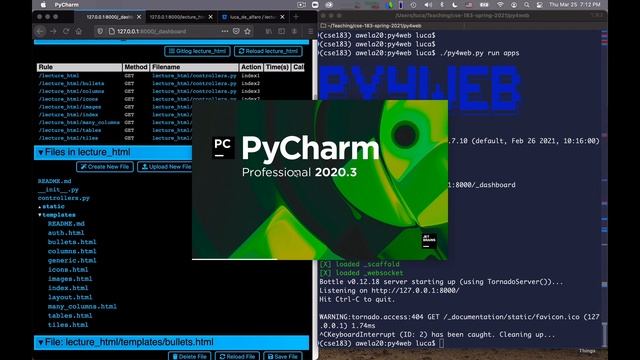Click the Filename column header
This screenshot has height=360, width=640.
point(194,67)
